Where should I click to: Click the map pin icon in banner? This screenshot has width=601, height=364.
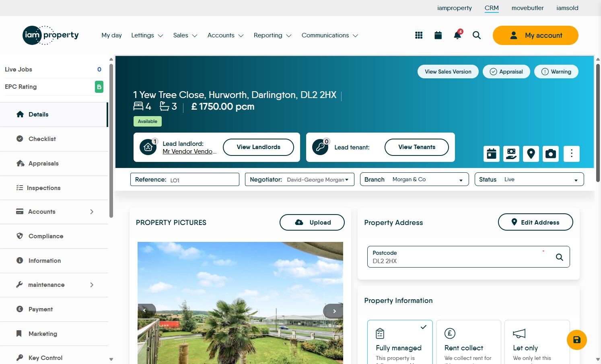pos(531,154)
